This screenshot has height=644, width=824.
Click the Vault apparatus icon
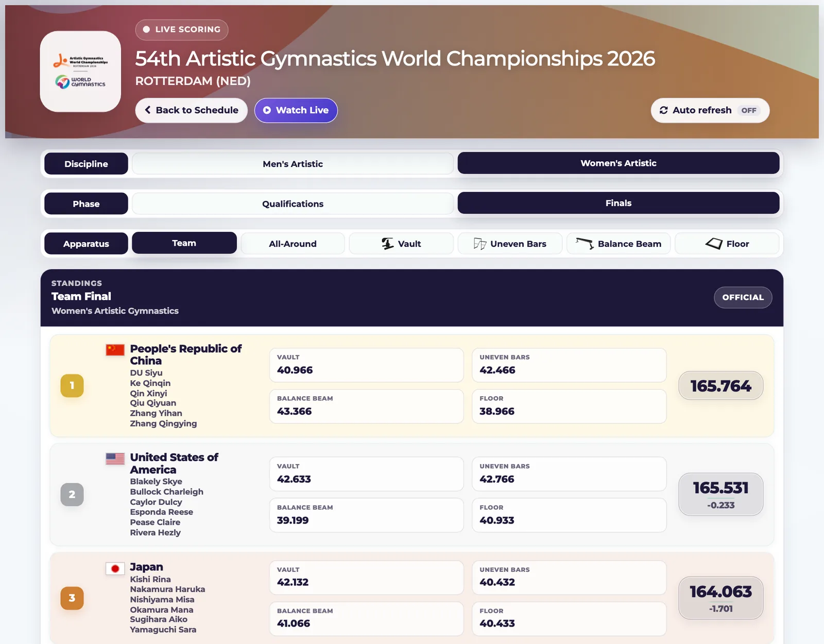[387, 244]
